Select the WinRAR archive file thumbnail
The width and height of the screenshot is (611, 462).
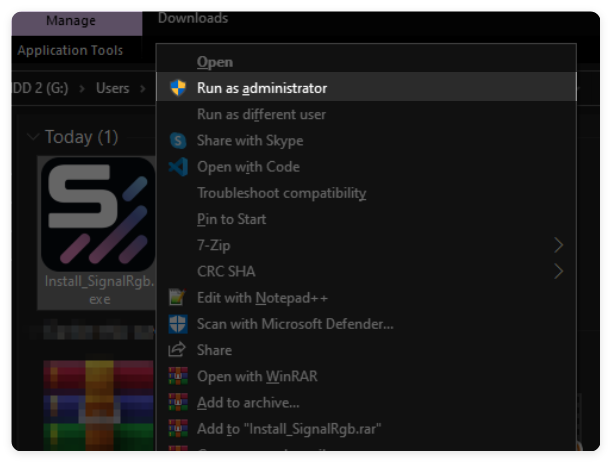point(99,405)
